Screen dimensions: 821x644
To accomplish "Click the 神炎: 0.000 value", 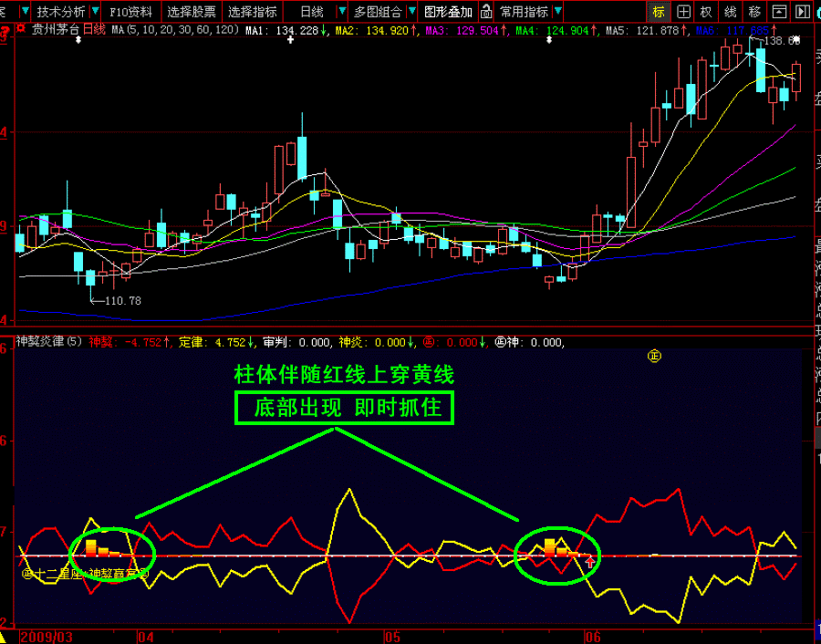I will pos(376,342).
